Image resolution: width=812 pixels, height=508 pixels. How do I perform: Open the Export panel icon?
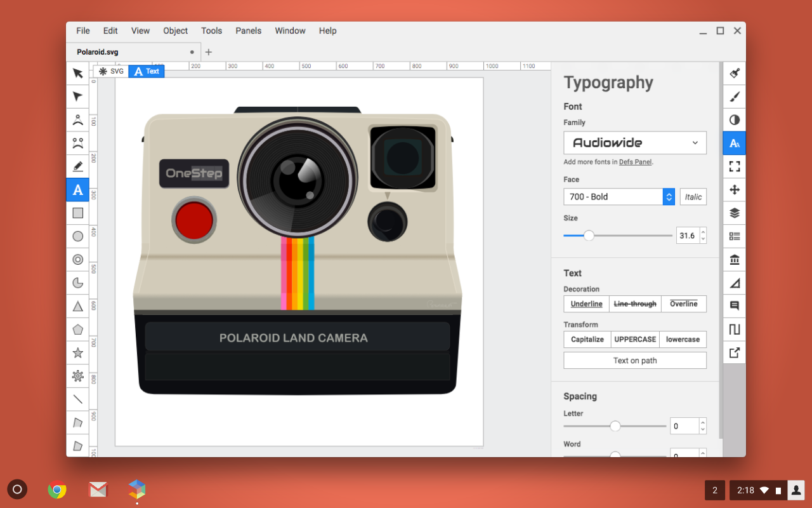(735, 353)
